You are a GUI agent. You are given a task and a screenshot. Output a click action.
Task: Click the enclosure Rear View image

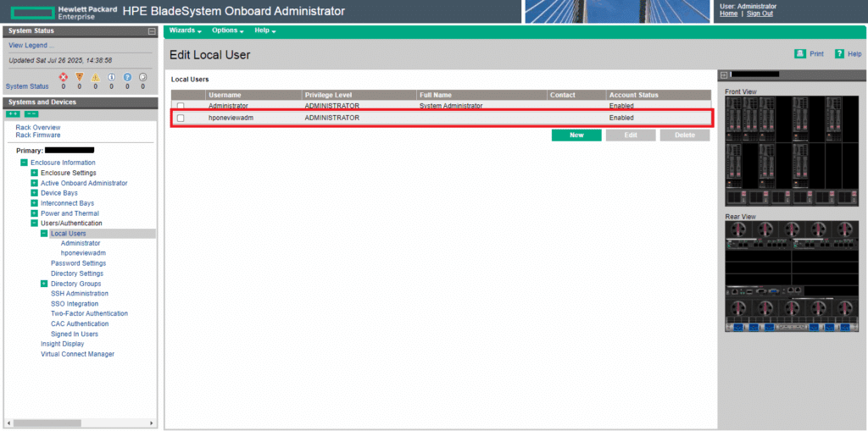coord(793,277)
